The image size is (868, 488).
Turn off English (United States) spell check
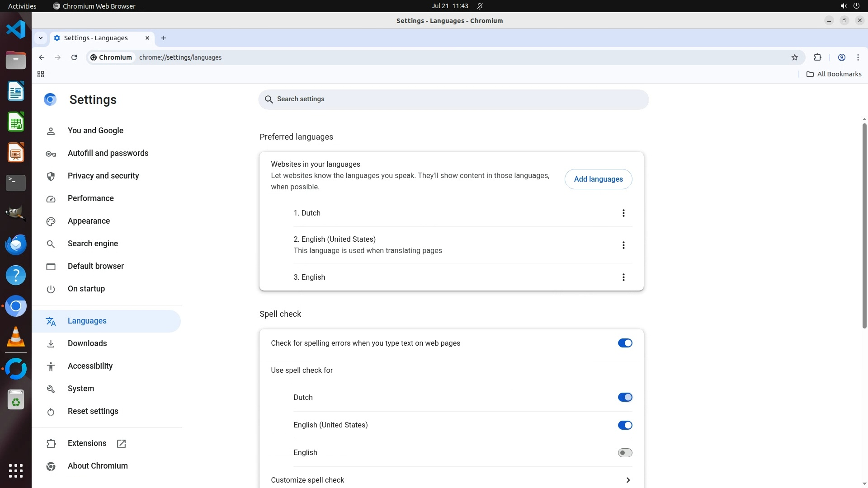625,425
